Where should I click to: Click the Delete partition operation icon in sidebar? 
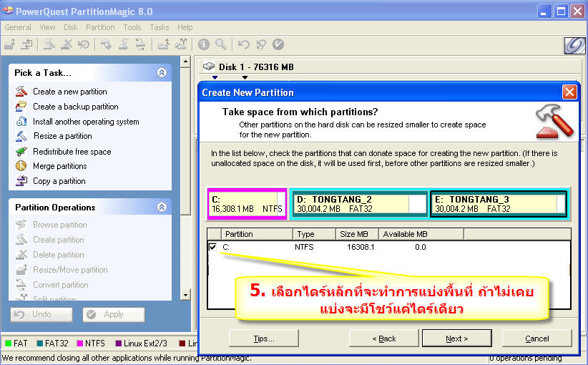(21, 254)
